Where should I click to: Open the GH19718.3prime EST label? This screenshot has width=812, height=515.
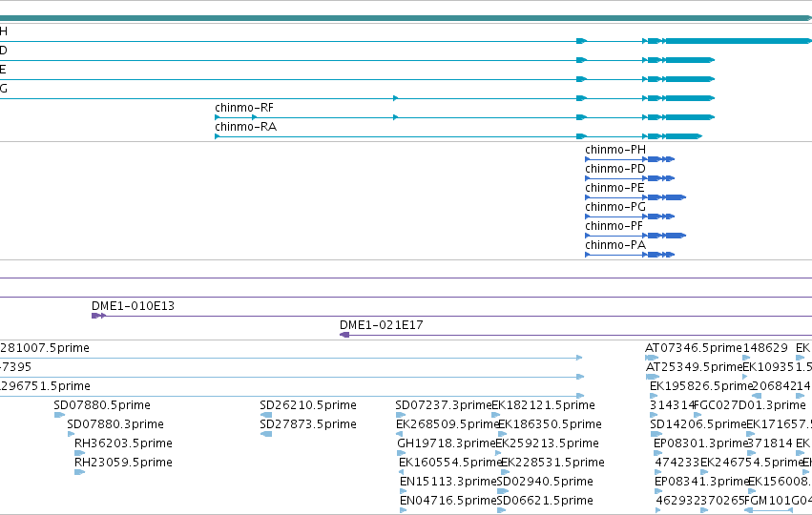click(x=447, y=443)
